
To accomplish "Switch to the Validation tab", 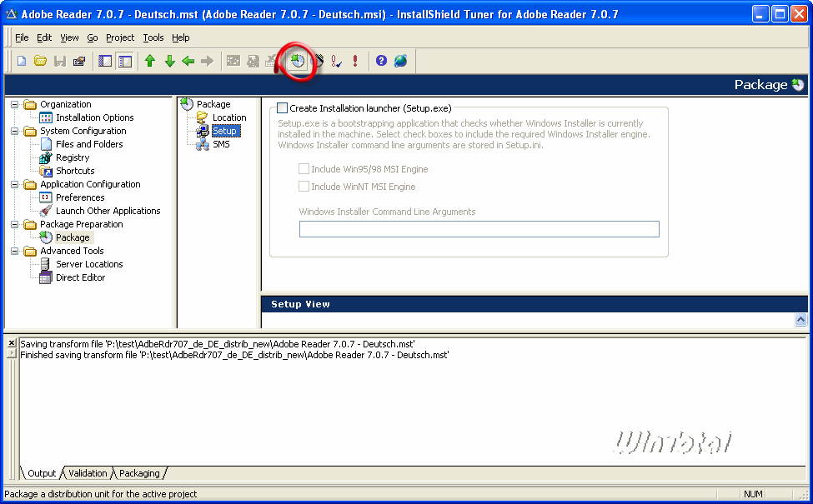I will coord(87,473).
